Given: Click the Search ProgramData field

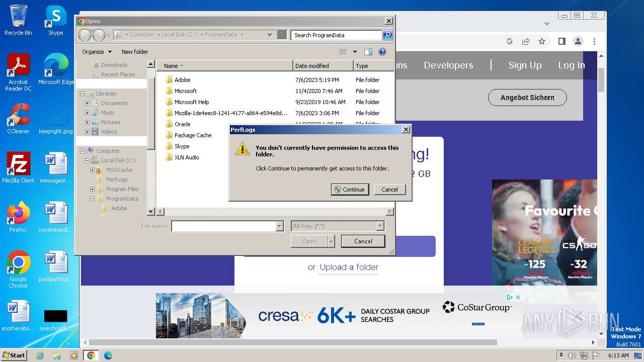Looking at the screenshot, I should click(x=336, y=35).
